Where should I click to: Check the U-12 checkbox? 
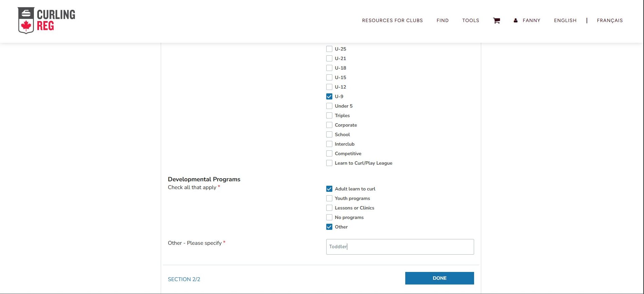point(329,87)
